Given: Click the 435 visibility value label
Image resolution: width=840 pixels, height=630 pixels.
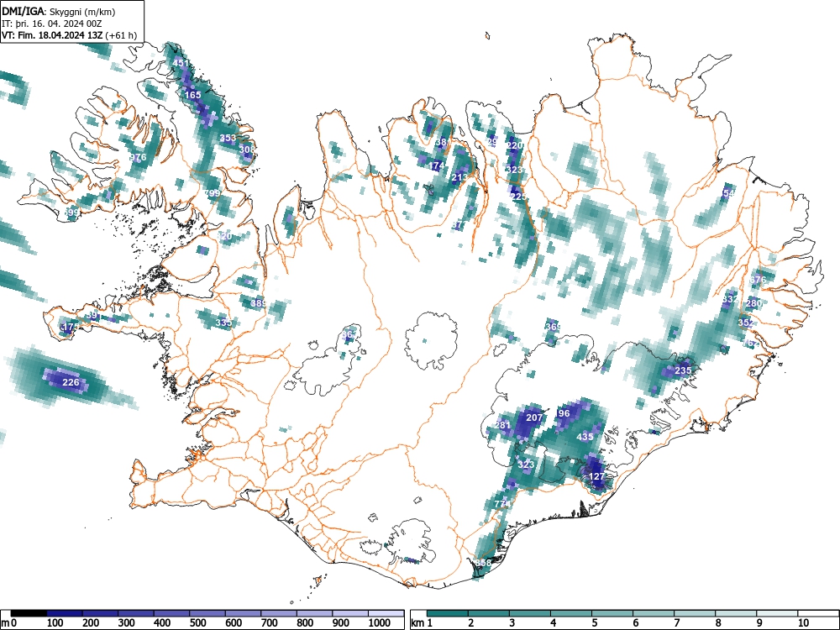Looking at the screenshot, I should 585,437.
